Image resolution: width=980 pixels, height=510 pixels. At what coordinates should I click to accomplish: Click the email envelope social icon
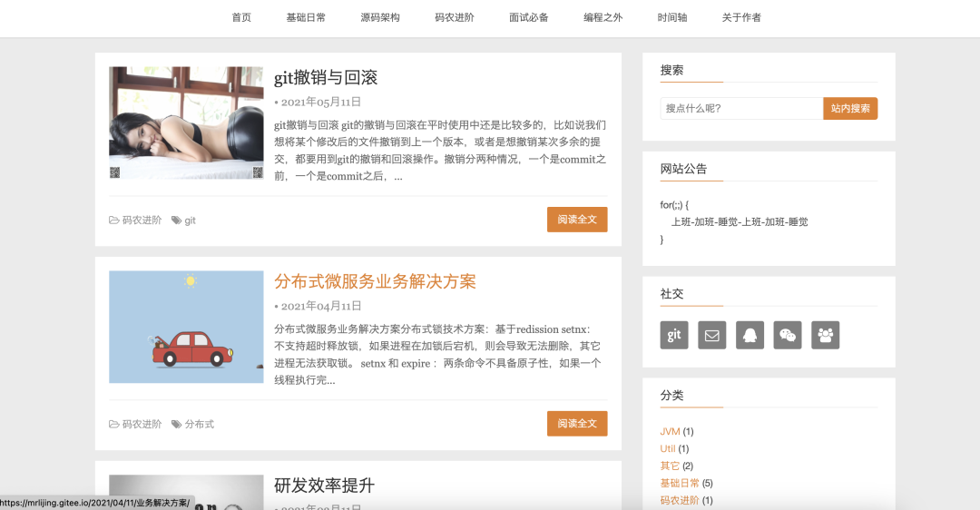[x=712, y=335]
